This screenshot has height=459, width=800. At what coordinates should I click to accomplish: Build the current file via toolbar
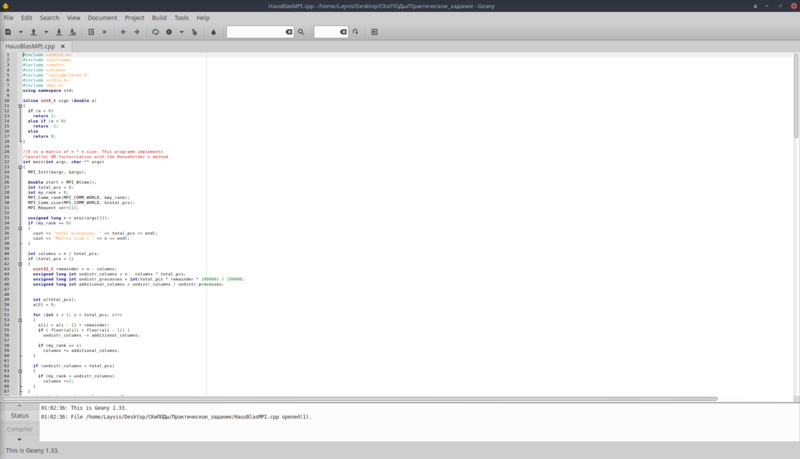point(169,32)
